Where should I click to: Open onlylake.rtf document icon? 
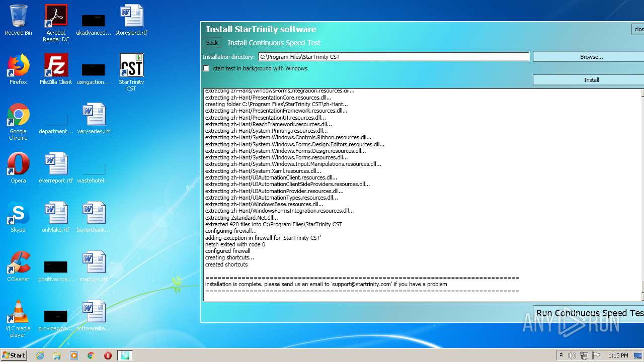[56, 217]
